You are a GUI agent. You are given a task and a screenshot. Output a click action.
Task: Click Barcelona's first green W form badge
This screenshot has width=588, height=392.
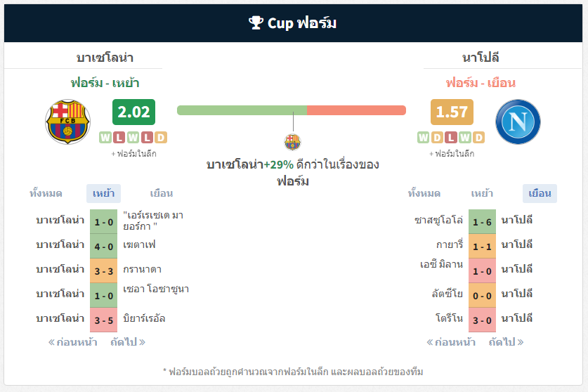105,138
